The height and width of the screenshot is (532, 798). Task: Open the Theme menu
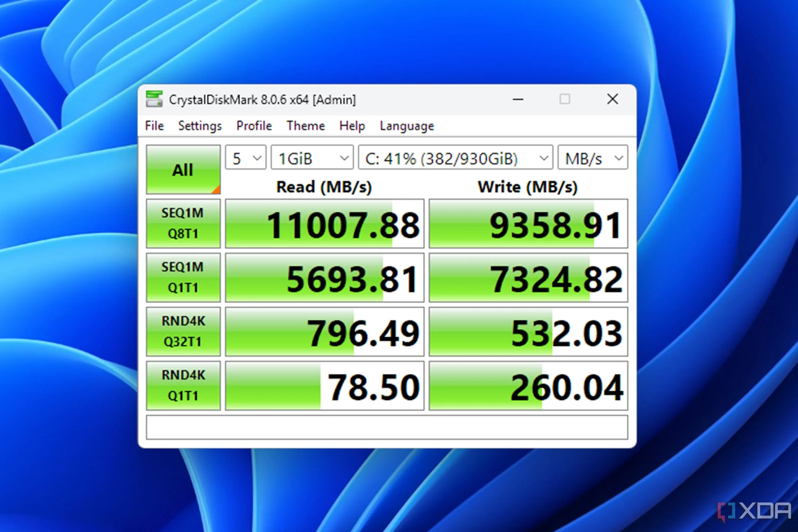pyautogui.click(x=305, y=126)
